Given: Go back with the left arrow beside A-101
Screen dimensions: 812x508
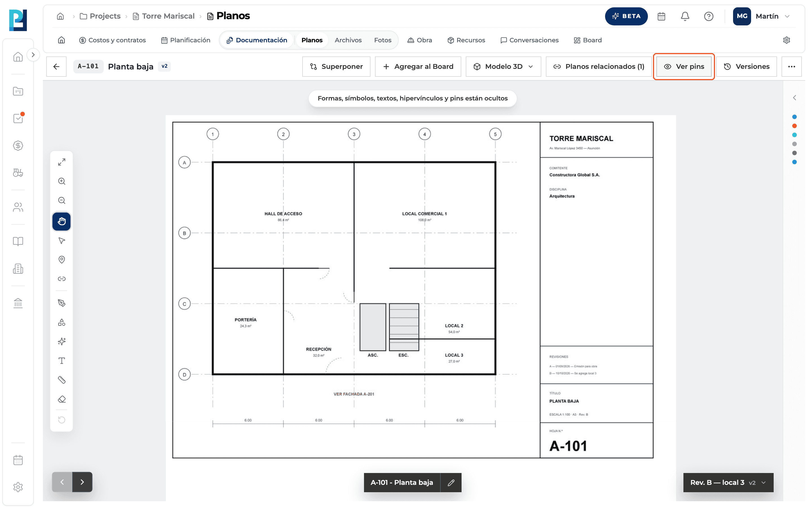Looking at the screenshot, I should [x=56, y=67].
